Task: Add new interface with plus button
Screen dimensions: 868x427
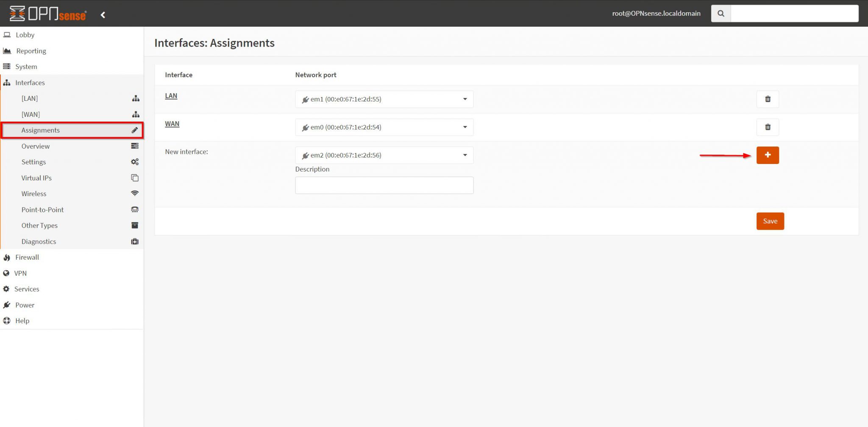Action: (x=768, y=155)
